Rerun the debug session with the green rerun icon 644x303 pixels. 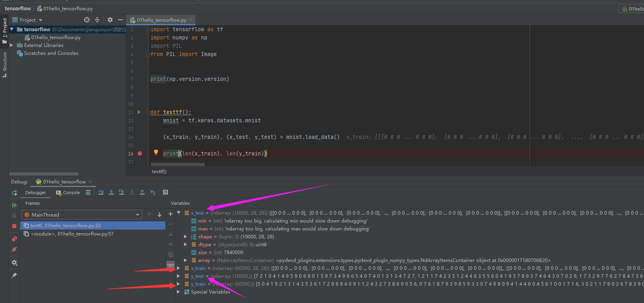(x=14, y=193)
